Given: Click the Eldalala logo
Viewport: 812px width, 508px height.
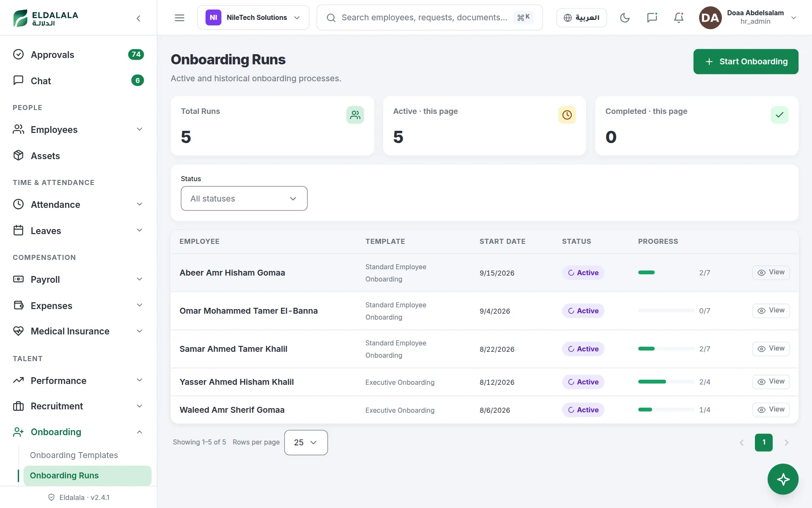Looking at the screenshot, I should pyautogui.click(x=46, y=18).
